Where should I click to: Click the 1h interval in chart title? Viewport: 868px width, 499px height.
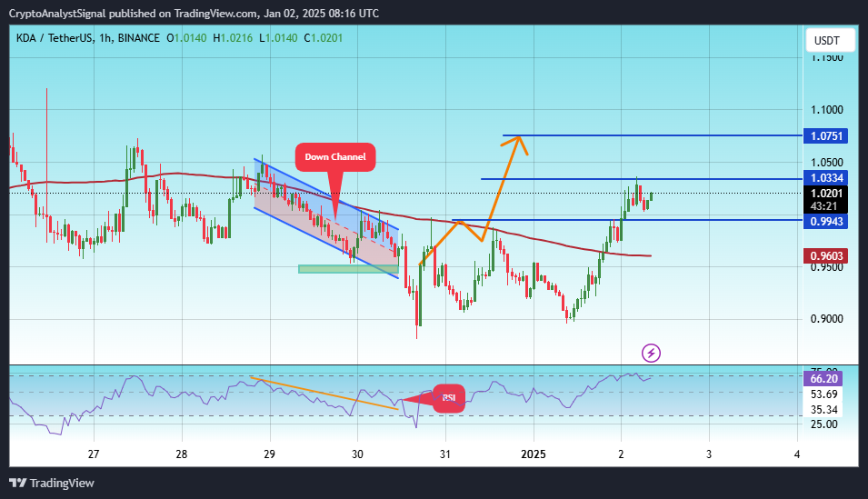point(105,38)
